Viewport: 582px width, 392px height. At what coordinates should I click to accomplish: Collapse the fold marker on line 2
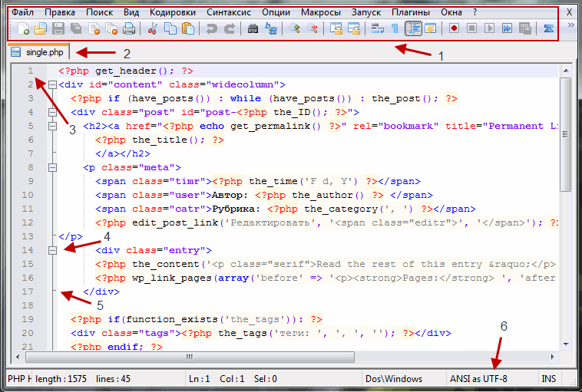pos(53,85)
